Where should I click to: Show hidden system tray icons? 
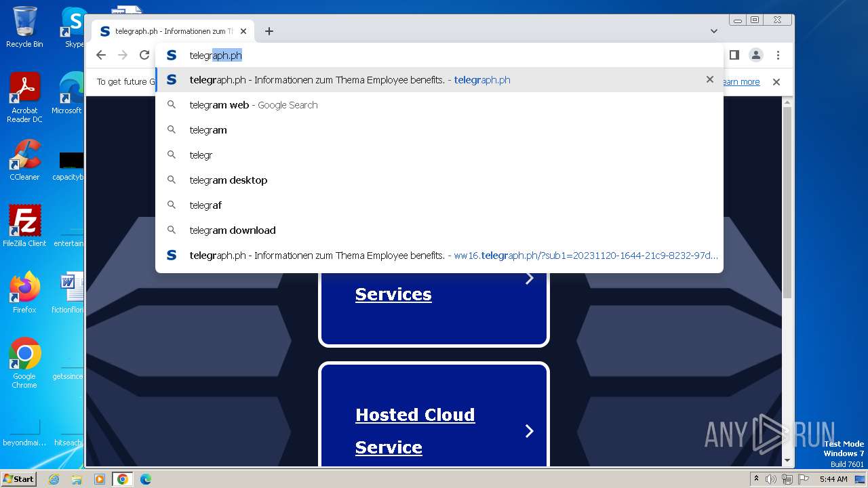(756, 479)
